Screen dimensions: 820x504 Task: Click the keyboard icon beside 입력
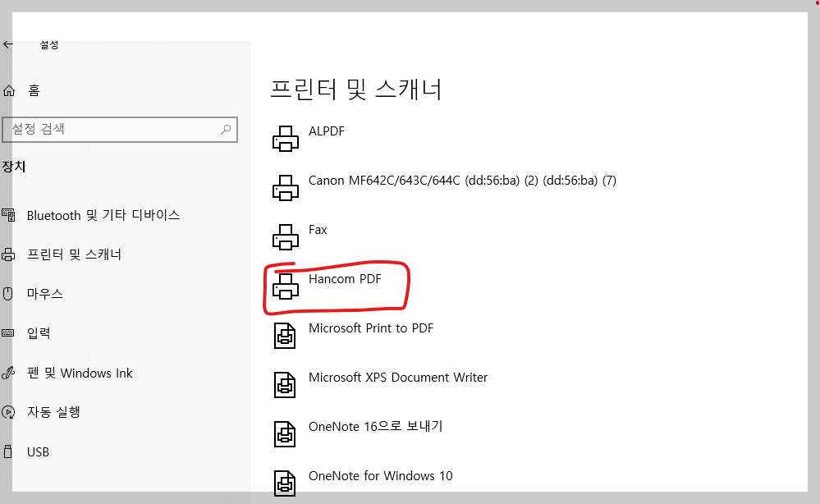coord(8,333)
